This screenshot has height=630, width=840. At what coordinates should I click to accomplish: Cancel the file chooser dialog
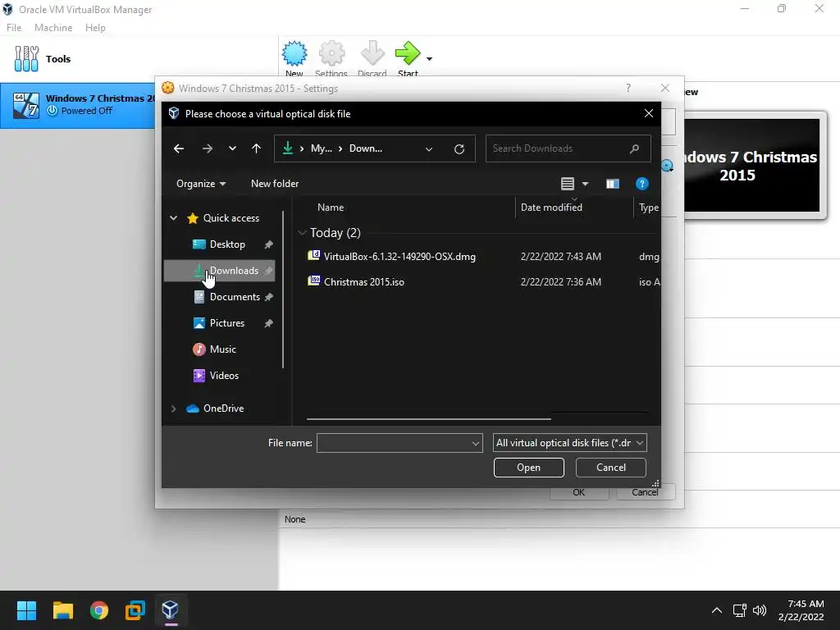click(x=610, y=468)
